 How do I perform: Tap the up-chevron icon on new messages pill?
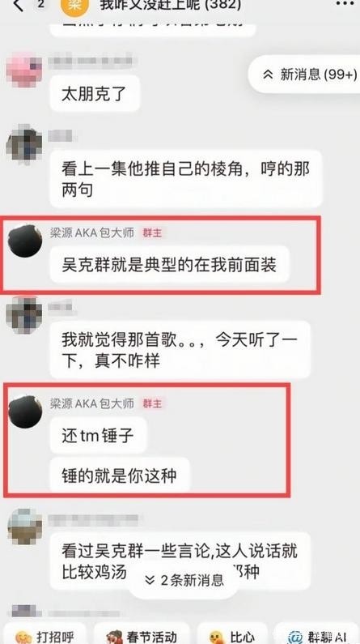point(268,75)
